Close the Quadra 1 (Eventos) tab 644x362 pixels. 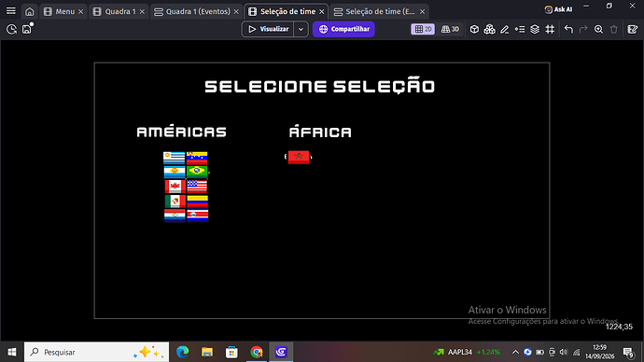click(x=236, y=11)
